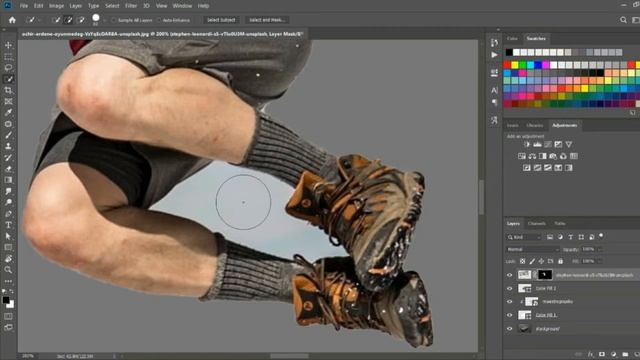Hide the Background layer
Image resolution: width=640 pixels, height=360 pixels.
tap(509, 329)
